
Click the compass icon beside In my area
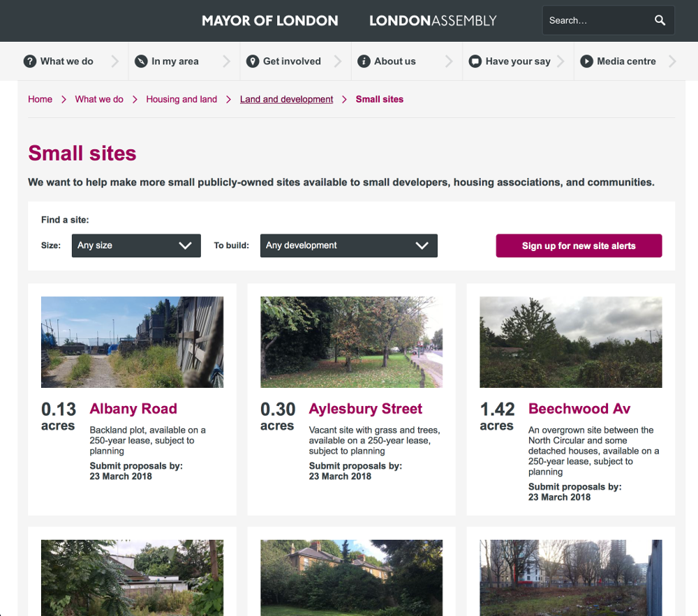[141, 61]
